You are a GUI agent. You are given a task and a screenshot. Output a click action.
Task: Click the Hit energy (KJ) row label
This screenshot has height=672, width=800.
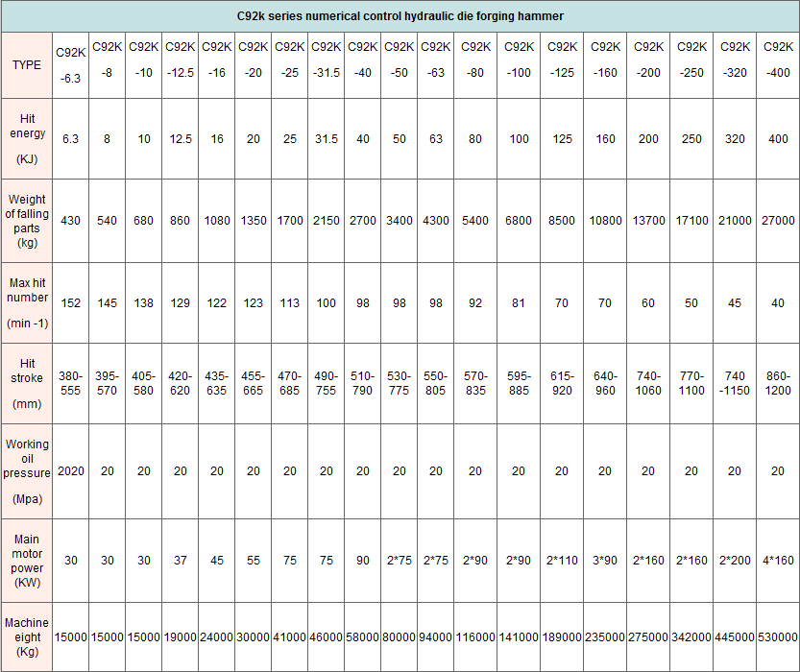point(27,138)
